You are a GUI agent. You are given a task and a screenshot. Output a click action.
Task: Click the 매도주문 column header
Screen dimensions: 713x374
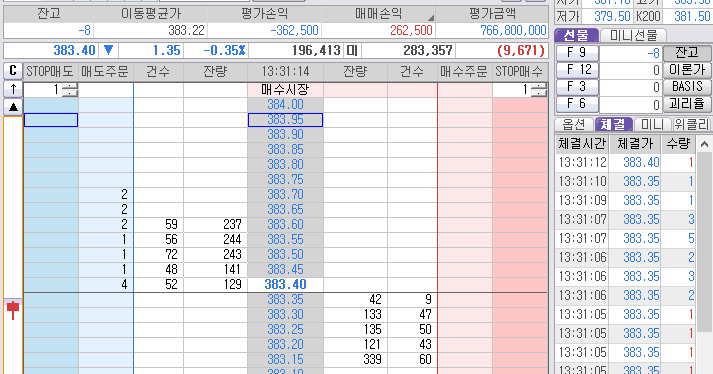click(105, 71)
